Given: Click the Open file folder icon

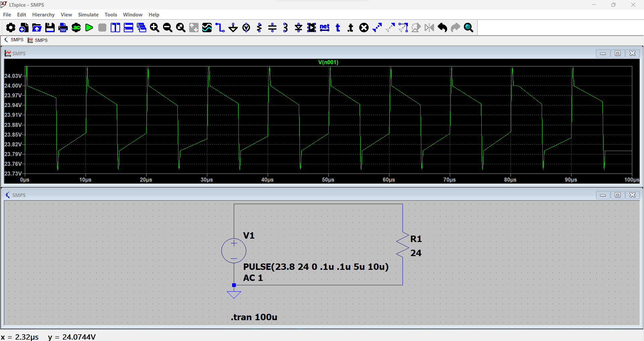Looking at the screenshot, I should [37, 28].
